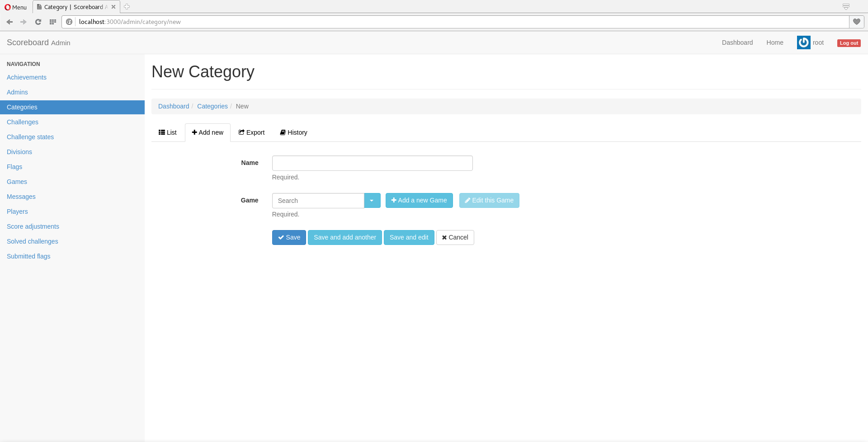
Task: Click the heart bookmark icon in address bar
Action: pyautogui.click(x=857, y=22)
